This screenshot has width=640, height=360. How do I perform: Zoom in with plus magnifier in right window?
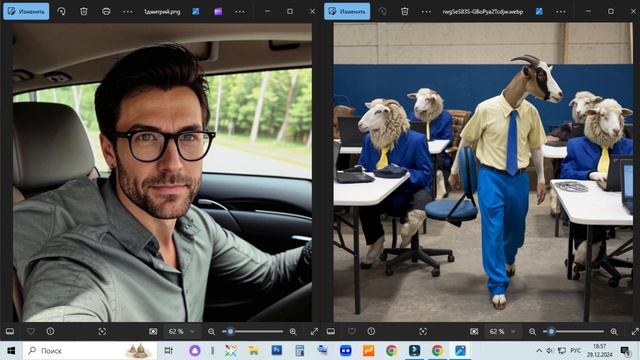click(614, 332)
